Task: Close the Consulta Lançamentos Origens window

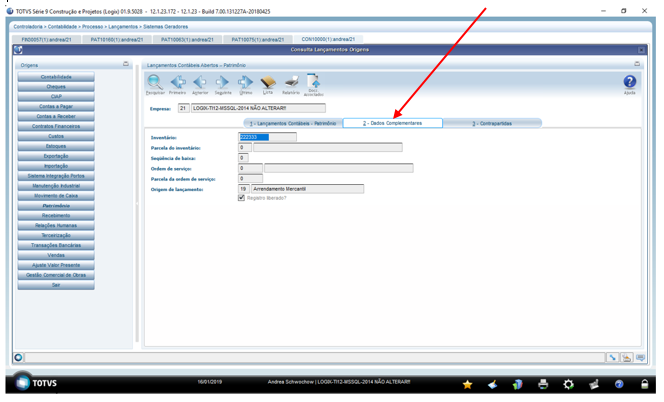Action: click(641, 50)
